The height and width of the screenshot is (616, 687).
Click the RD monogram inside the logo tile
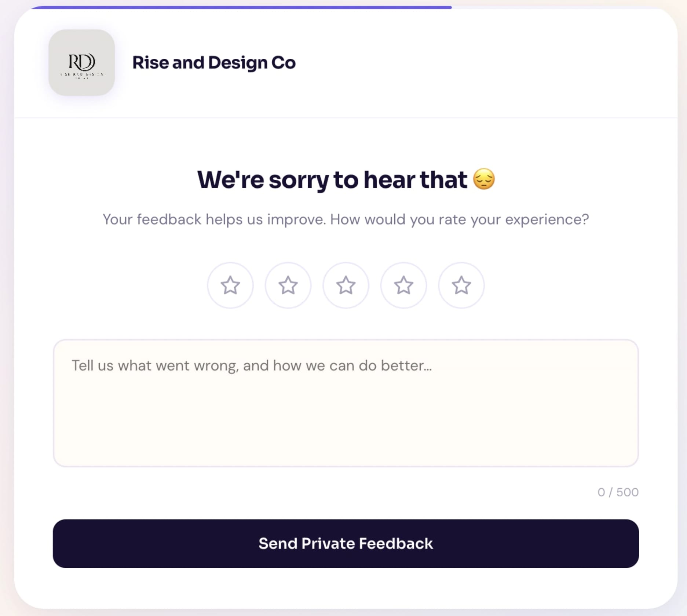click(x=81, y=62)
